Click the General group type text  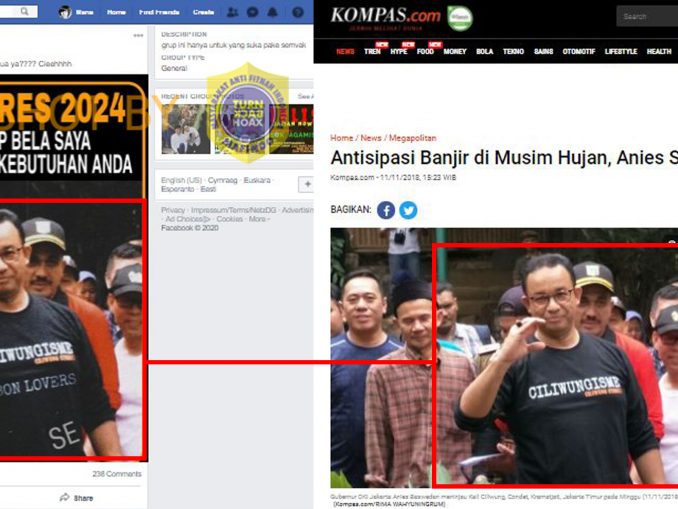tap(174, 68)
